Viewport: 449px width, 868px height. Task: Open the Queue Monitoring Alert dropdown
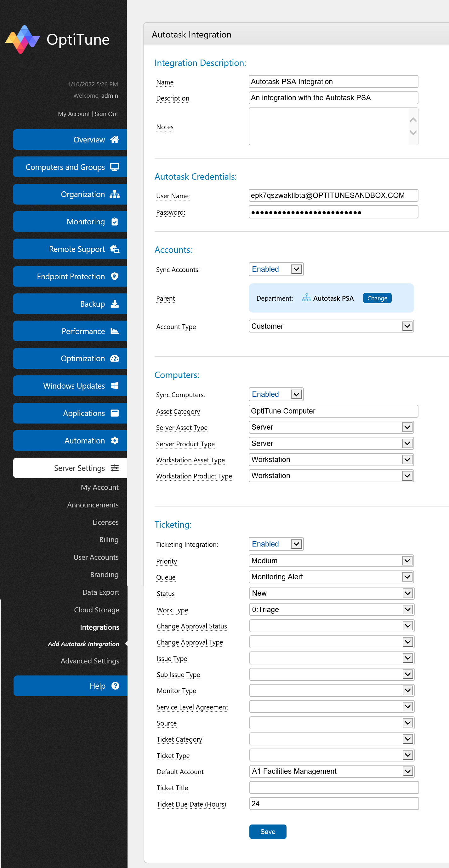[x=331, y=576]
